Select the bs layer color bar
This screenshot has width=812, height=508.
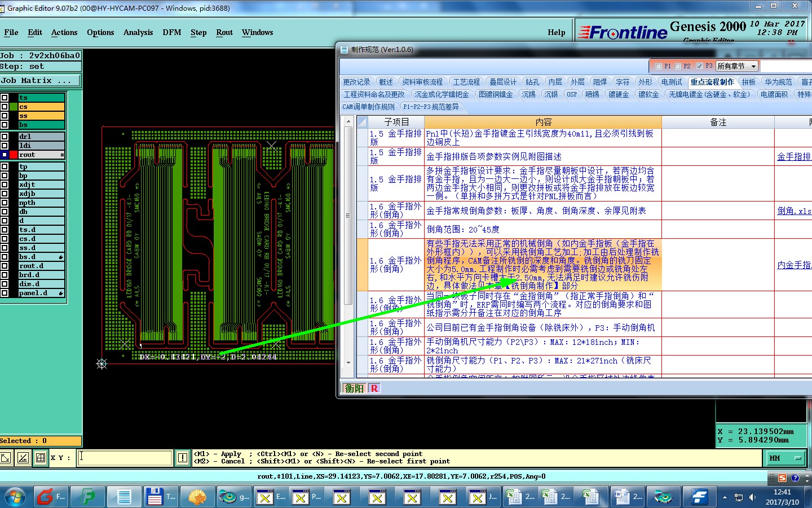[41, 125]
